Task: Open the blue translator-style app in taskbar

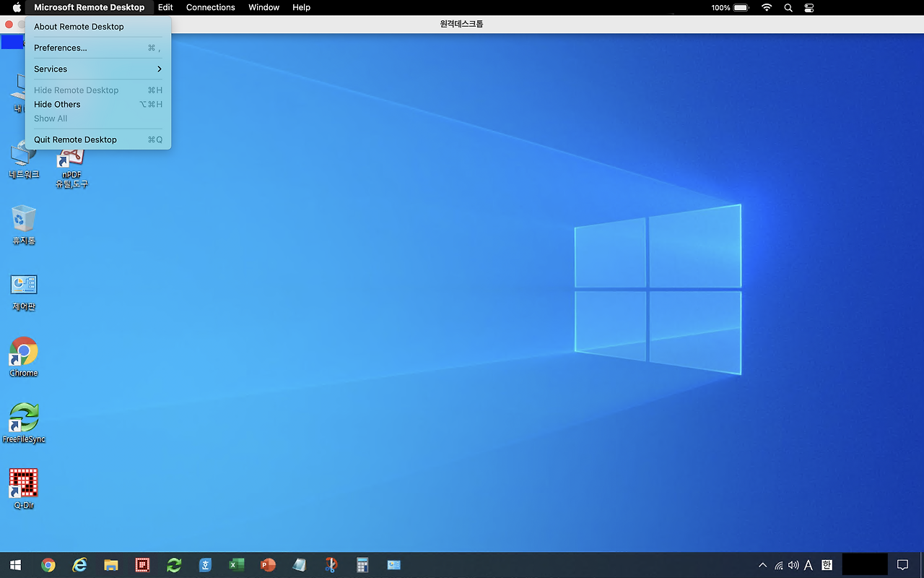Action: (205, 565)
